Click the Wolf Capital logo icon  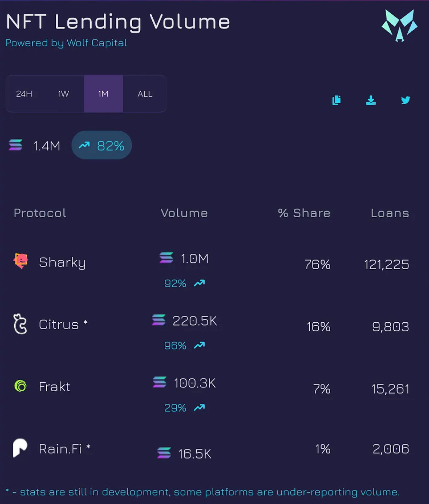point(399,26)
